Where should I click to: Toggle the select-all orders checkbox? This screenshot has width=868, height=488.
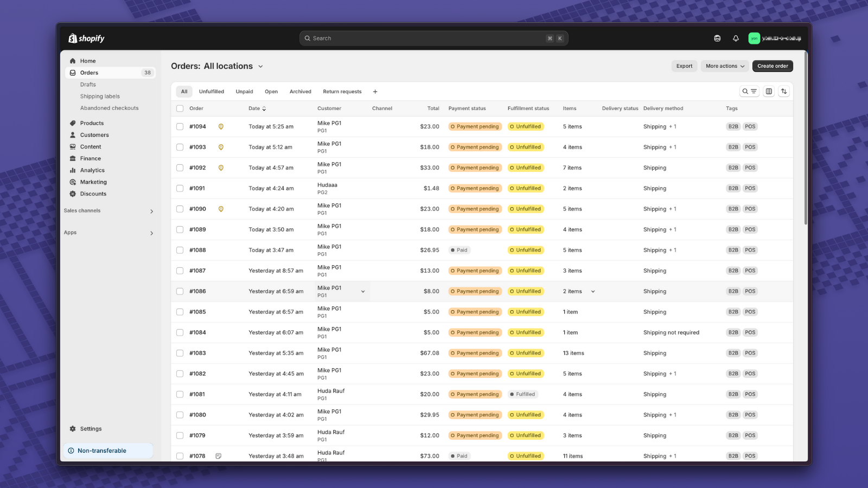pyautogui.click(x=180, y=108)
